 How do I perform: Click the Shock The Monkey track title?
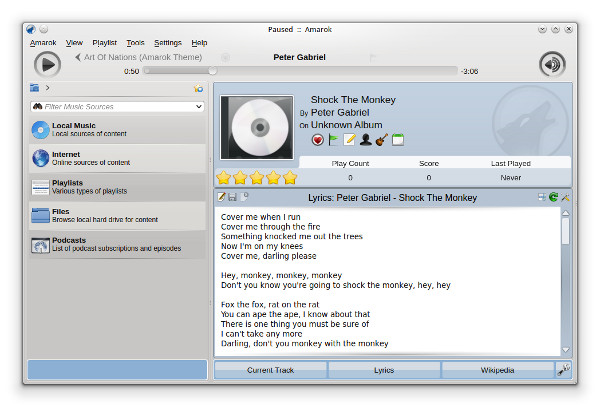pos(353,100)
